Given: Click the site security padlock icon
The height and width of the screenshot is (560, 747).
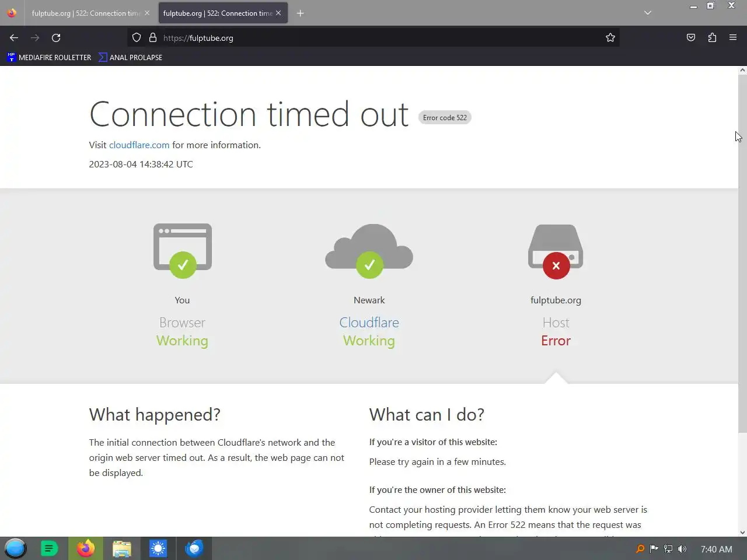Looking at the screenshot, I should point(153,38).
